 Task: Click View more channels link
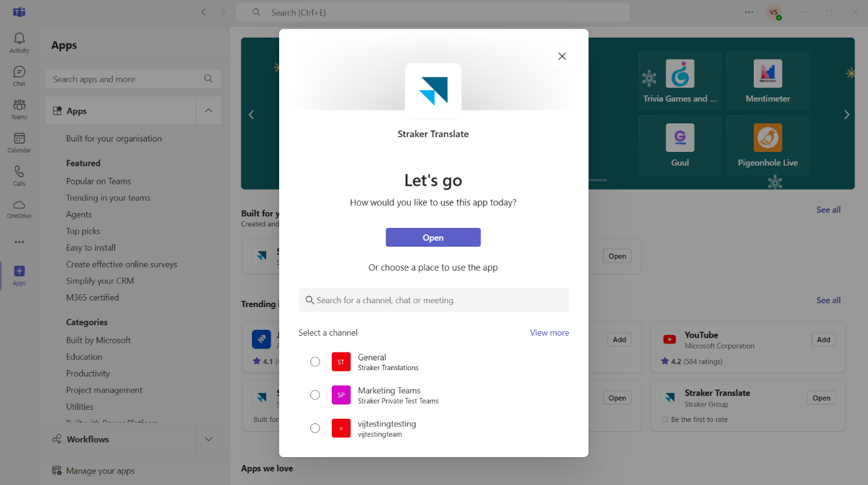(549, 332)
